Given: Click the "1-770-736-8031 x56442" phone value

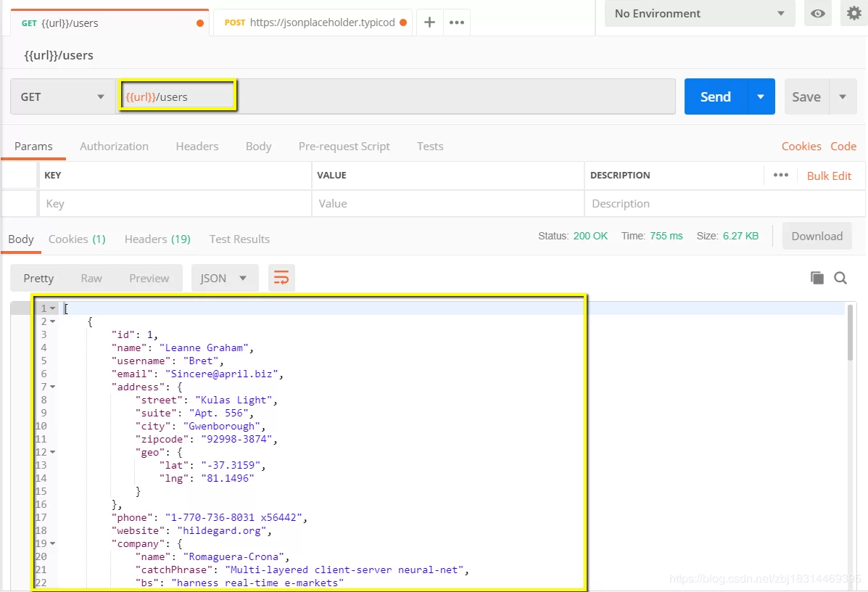Looking at the screenshot, I should (x=233, y=517).
